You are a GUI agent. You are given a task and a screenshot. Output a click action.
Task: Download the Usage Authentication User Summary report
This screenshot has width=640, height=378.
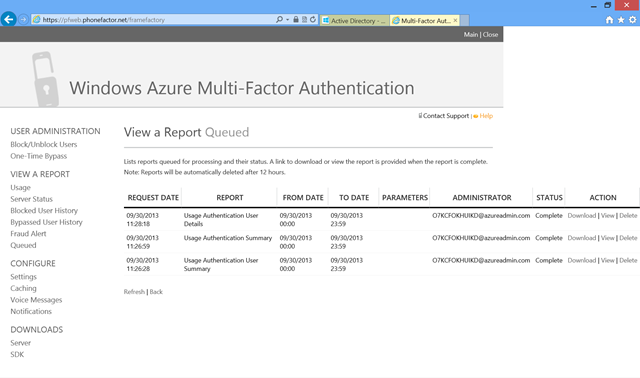click(582, 260)
